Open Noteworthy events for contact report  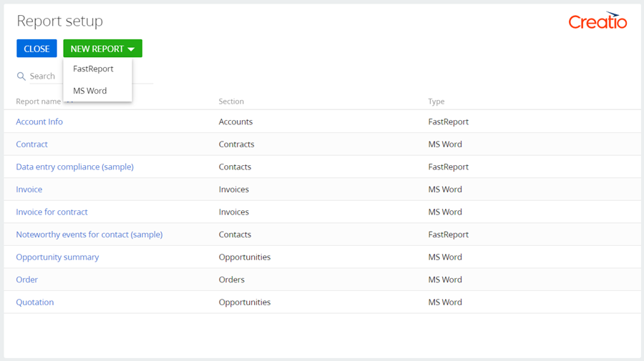coord(89,234)
